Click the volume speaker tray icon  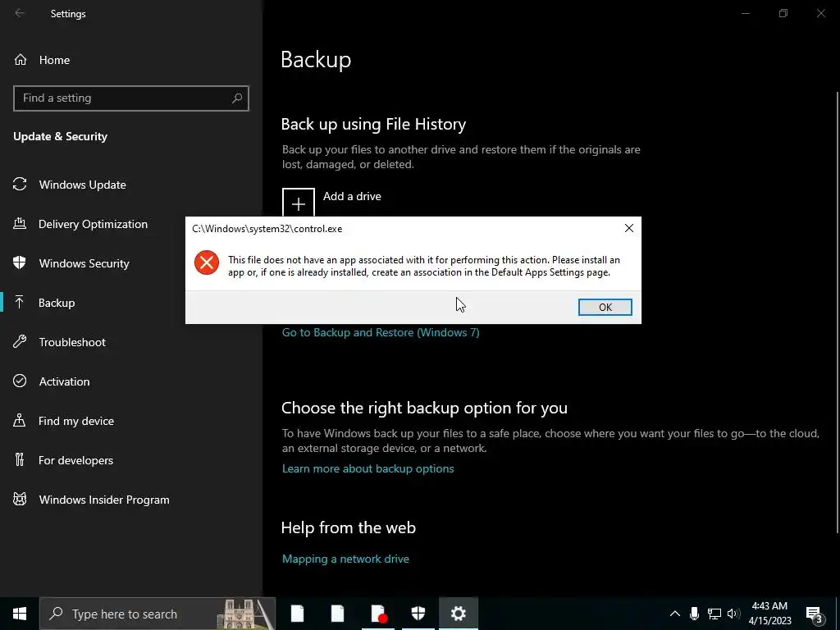pyautogui.click(x=733, y=614)
